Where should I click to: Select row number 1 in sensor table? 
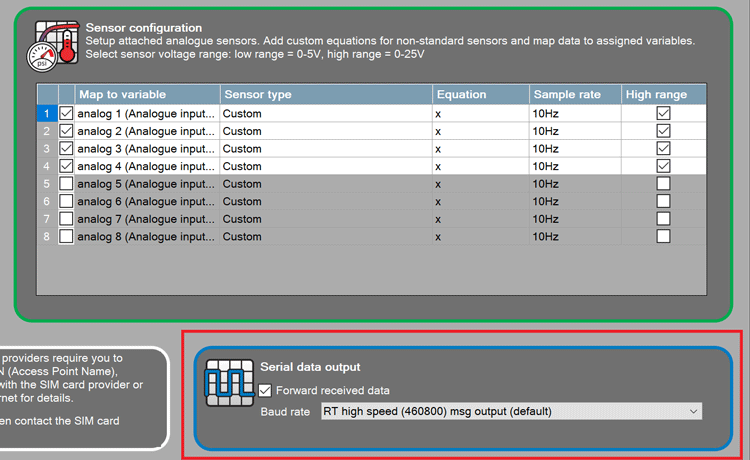[x=46, y=114]
